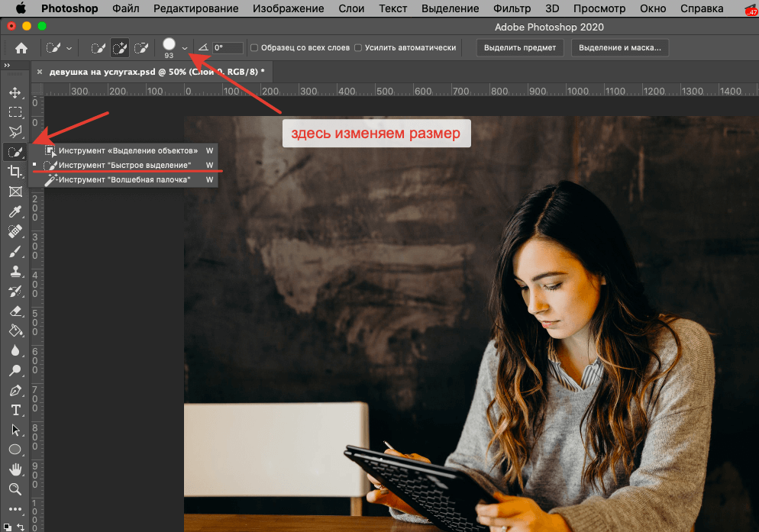The width and height of the screenshot is (759, 532).
Task: Click the Home icon in options bar
Action: click(x=21, y=48)
